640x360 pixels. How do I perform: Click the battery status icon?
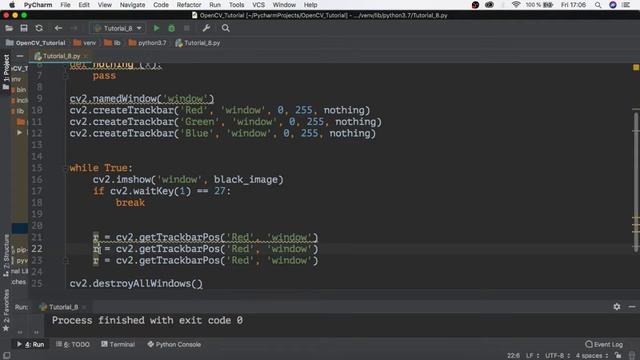pos(548,5)
